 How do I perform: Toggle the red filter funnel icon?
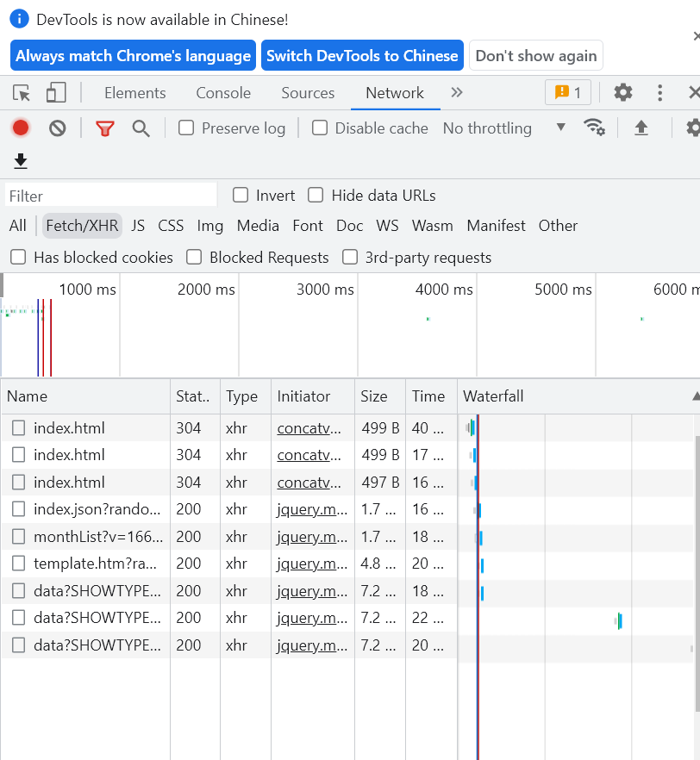pyautogui.click(x=104, y=128)
